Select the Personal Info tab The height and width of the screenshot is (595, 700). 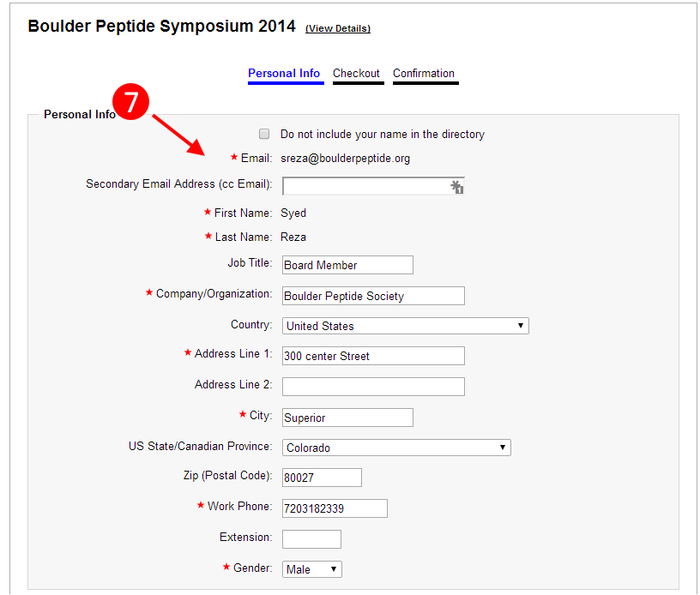[x=286, y=74]
